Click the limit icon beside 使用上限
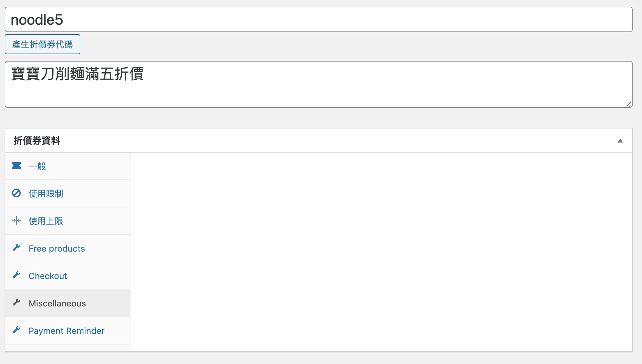 point(16,220)
